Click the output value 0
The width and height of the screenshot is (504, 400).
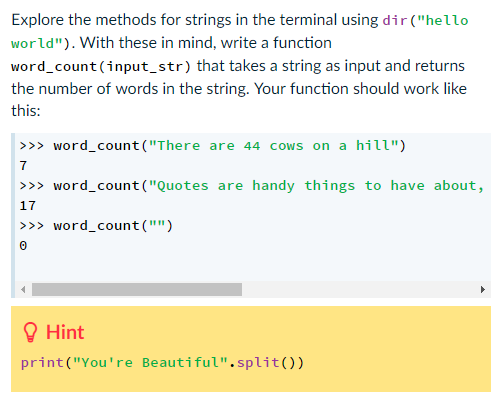click(x=23, y=246)
